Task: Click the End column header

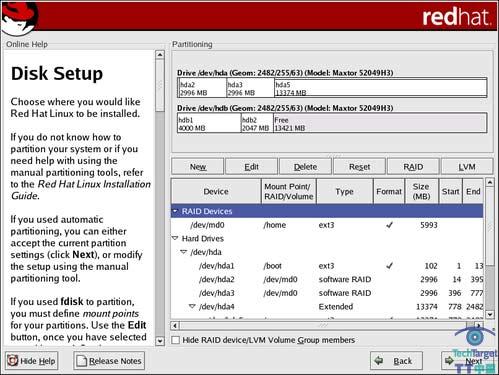Action: [473, 191]
